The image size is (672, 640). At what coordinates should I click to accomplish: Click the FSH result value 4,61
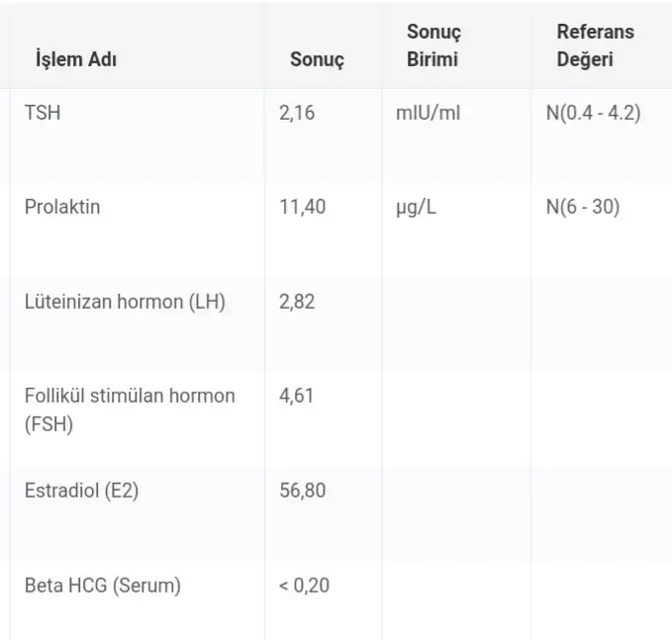coord(297,396)
